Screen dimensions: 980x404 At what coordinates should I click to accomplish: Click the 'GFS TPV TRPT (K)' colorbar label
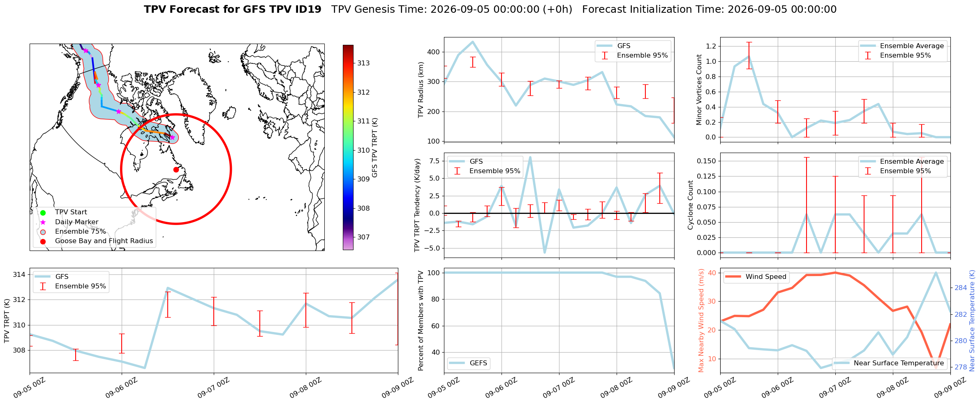point(375,148)
